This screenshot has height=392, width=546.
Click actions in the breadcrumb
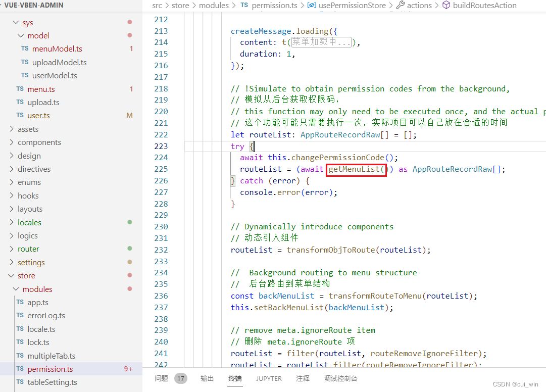(x=419, y=5)
